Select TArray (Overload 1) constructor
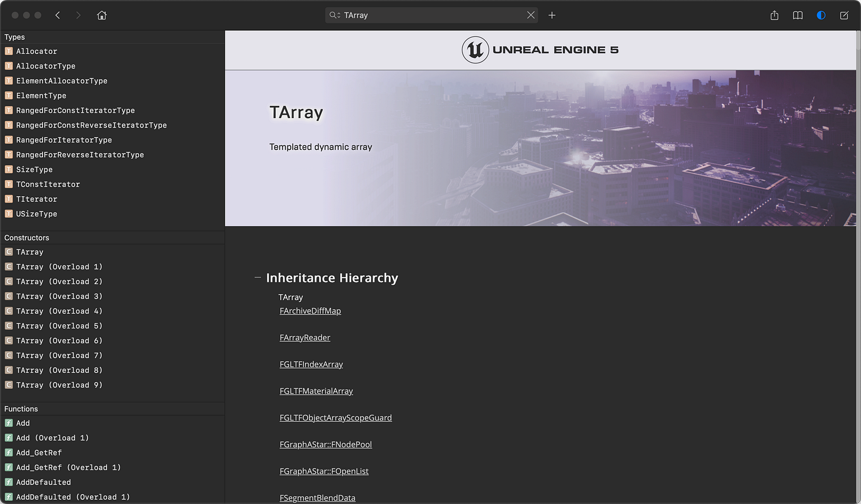 (x=112, y=266)
